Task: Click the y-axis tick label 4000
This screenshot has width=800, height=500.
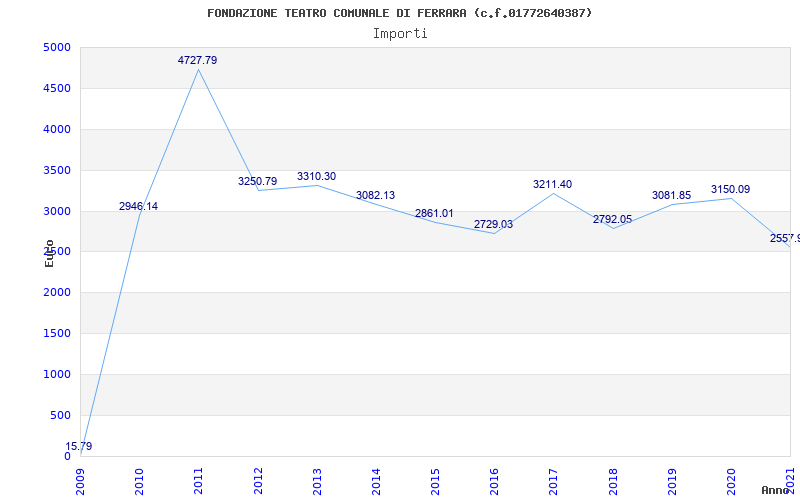Action: 57,130
